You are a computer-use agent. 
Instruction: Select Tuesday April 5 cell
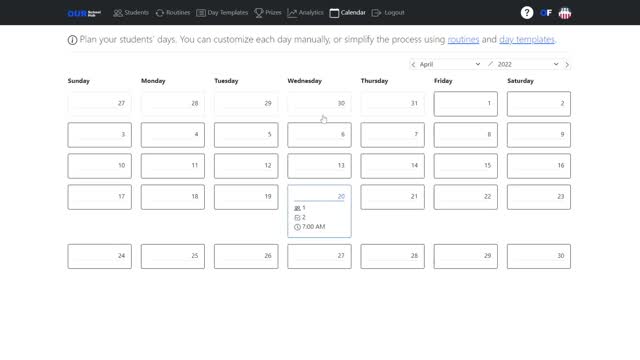tap(246, 135)
